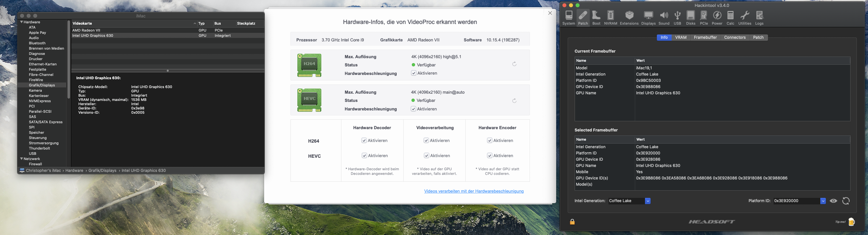Close the VideoProc hardware info dialog
Image resolution: width=868 pixels, height=235 pixels.
pyautogui.click(x=550, y=13)
